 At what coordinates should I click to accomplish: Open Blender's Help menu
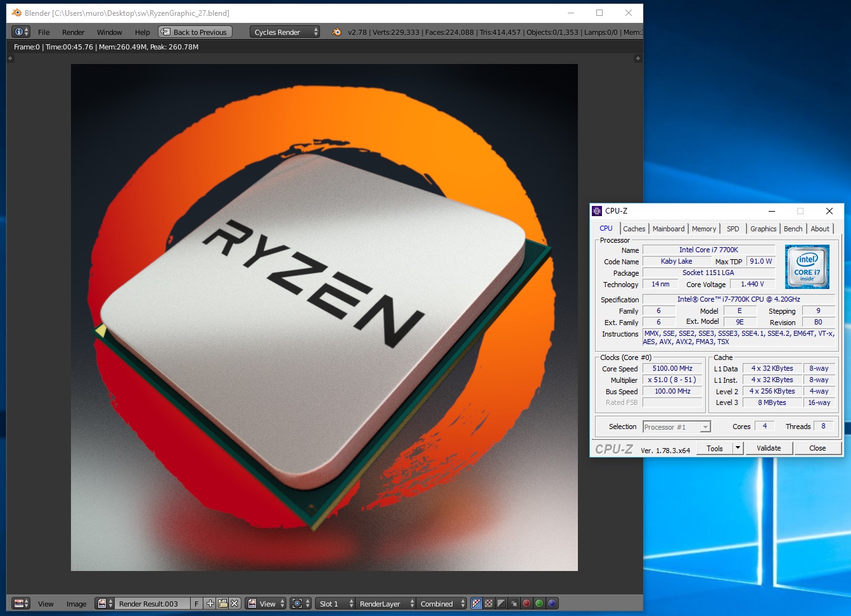tap(143, 32)
